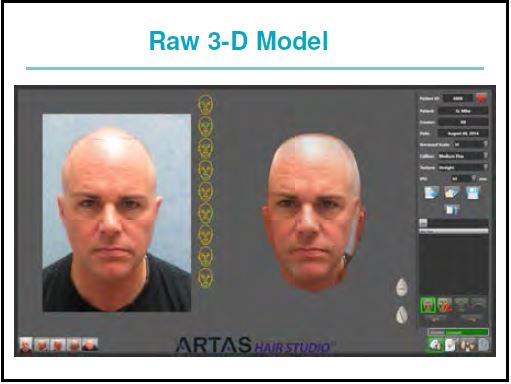Viewport: 511px width, 384px height.
Task: Click the red-marked face icon in panel
Action: coord(445,305)
